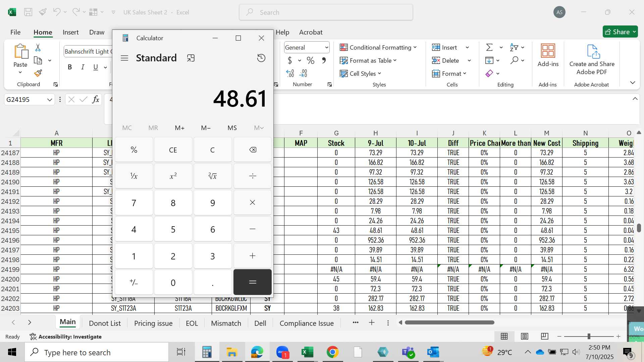
Task: Open the Number Format General dropdown
Action: tap(326, 48)
